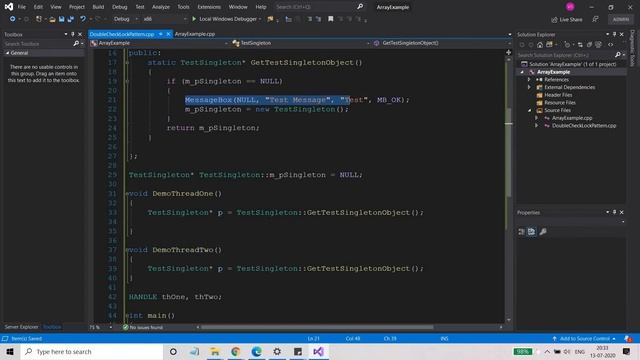Click the bookmark icon in the toolbar
Viewport: 640px width, 360px height.
coord(331,19)
